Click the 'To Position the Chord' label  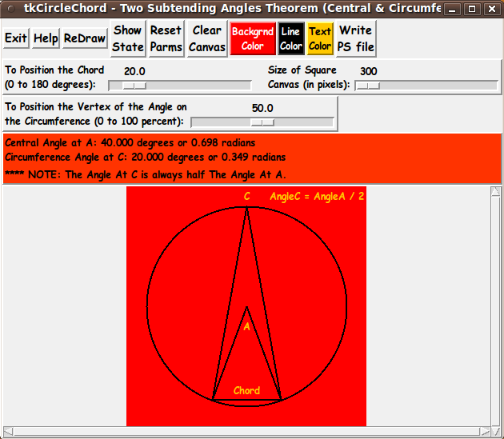click(54, 70)
